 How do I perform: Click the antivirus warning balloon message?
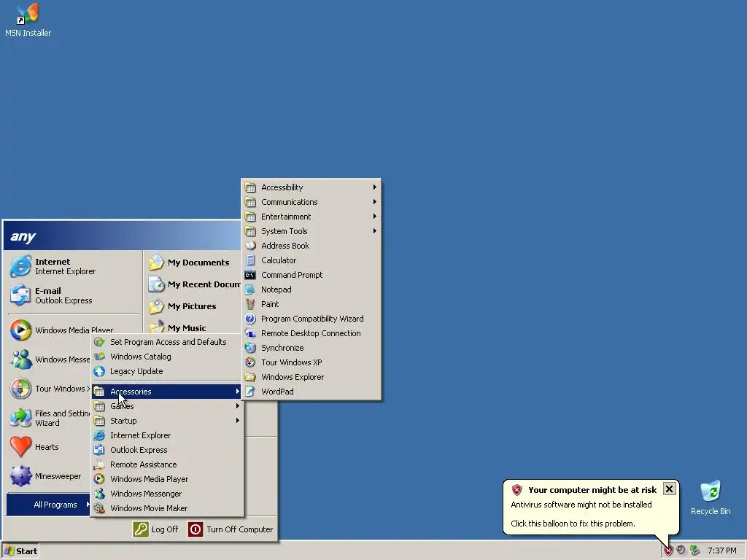click(x=581, y=505)
